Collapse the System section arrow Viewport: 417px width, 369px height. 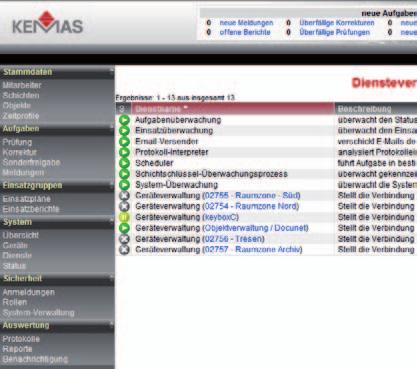click(x=111, y=221)
